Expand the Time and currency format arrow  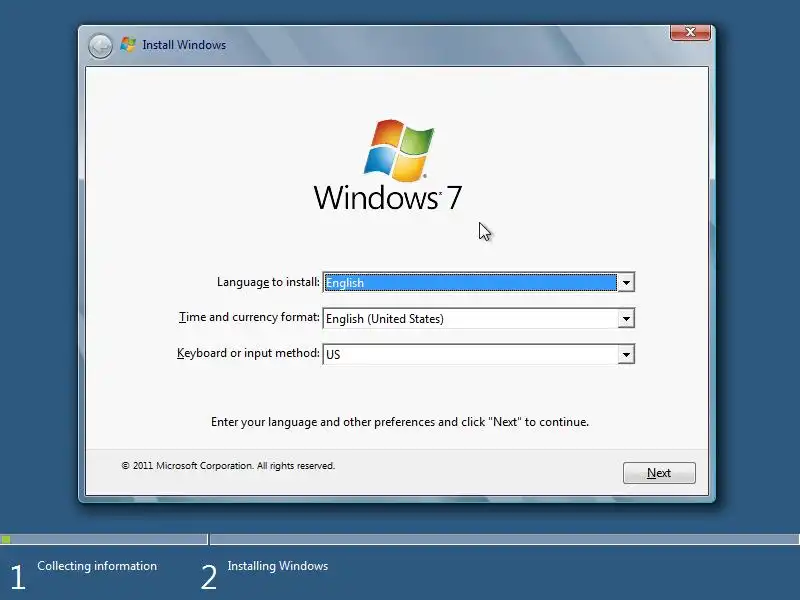click(626, 318)
